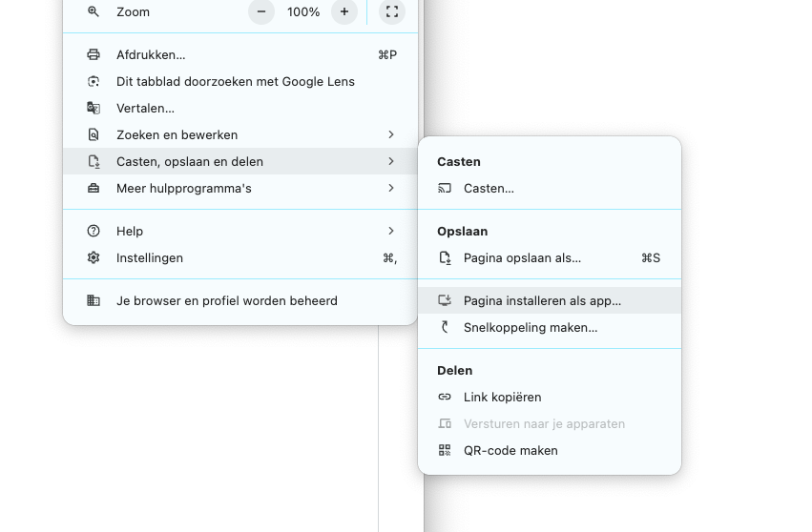Click the Google Lens icon

tap(94, 81)
